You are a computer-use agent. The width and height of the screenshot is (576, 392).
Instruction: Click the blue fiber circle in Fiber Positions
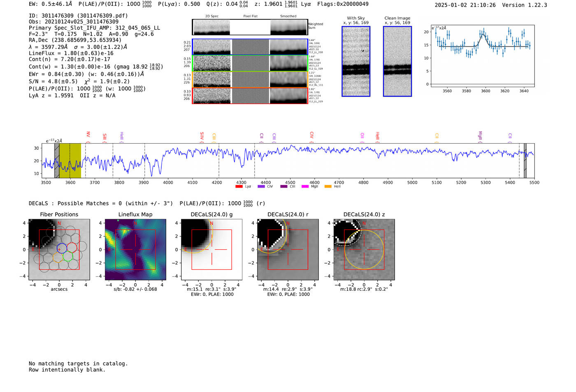coord(62,248)
